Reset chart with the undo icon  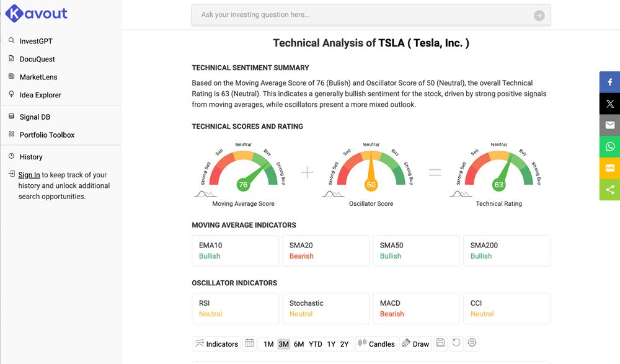click(456, 343)
